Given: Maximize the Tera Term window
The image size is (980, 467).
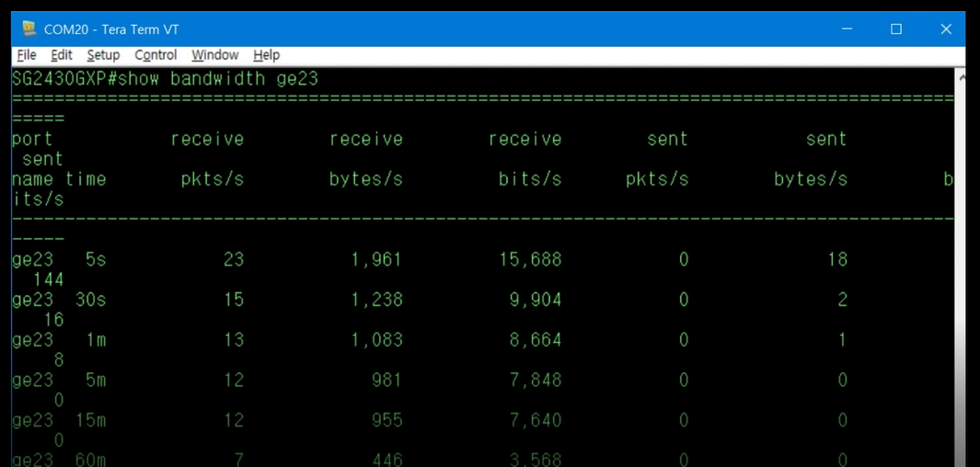Looking at the screenshot, I should (x=896, y=28).
